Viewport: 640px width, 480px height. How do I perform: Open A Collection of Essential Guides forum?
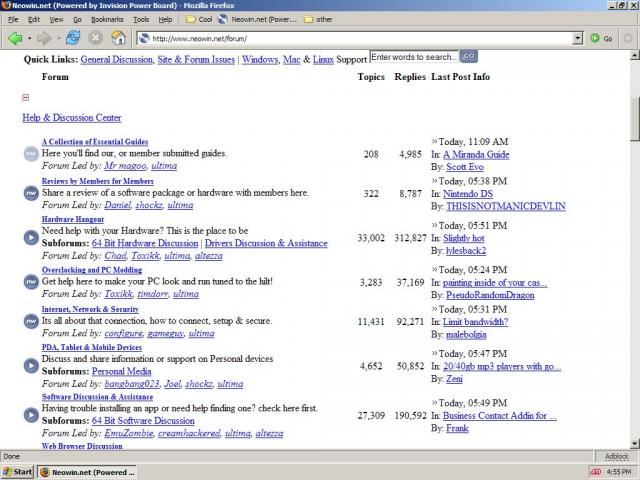(x=95, y=142)
